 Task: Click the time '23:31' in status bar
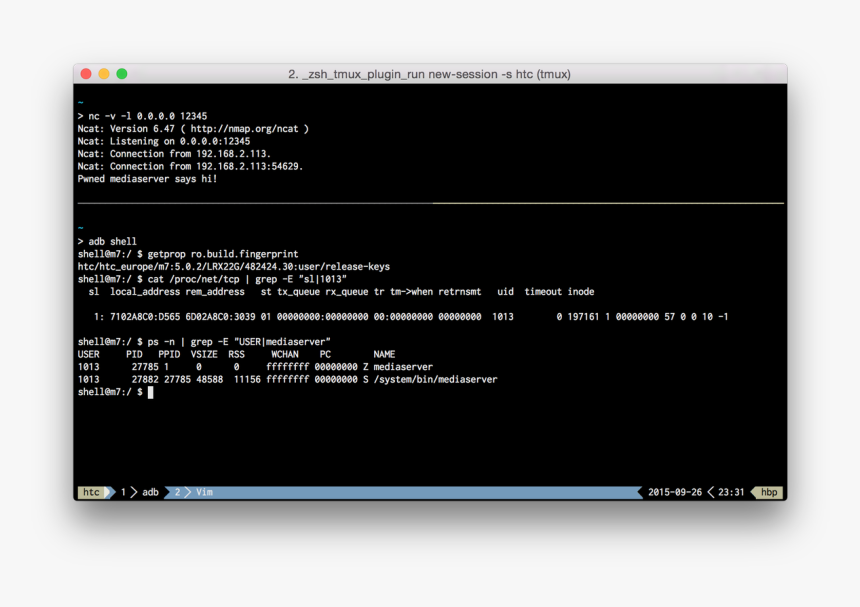(x=731, y=492)
